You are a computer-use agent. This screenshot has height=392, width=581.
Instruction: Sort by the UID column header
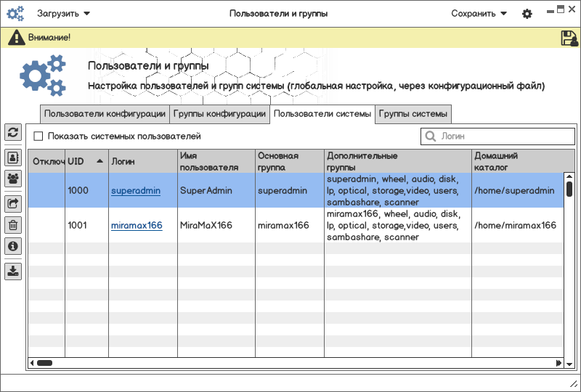point(86,161)
